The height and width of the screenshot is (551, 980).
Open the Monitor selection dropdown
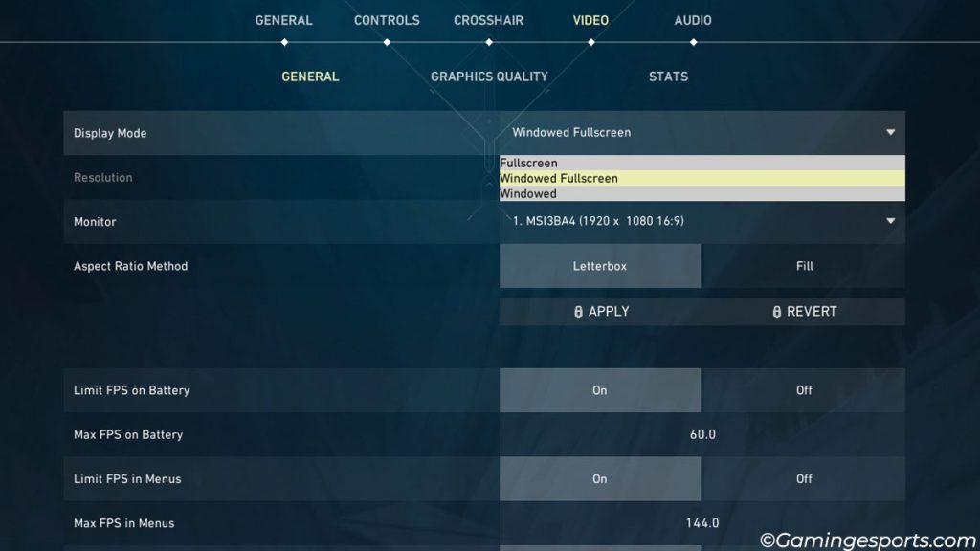[x=702, y=221]
